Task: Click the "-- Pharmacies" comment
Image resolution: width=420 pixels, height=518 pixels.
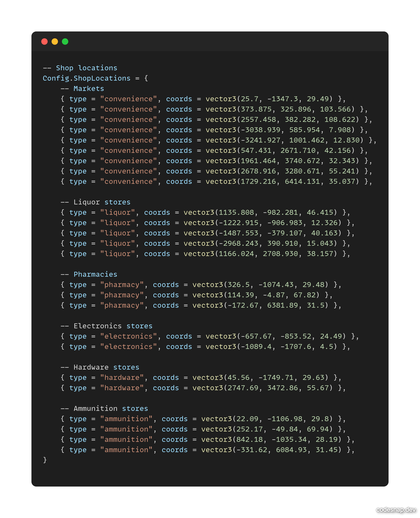Action: pos(89,274)
